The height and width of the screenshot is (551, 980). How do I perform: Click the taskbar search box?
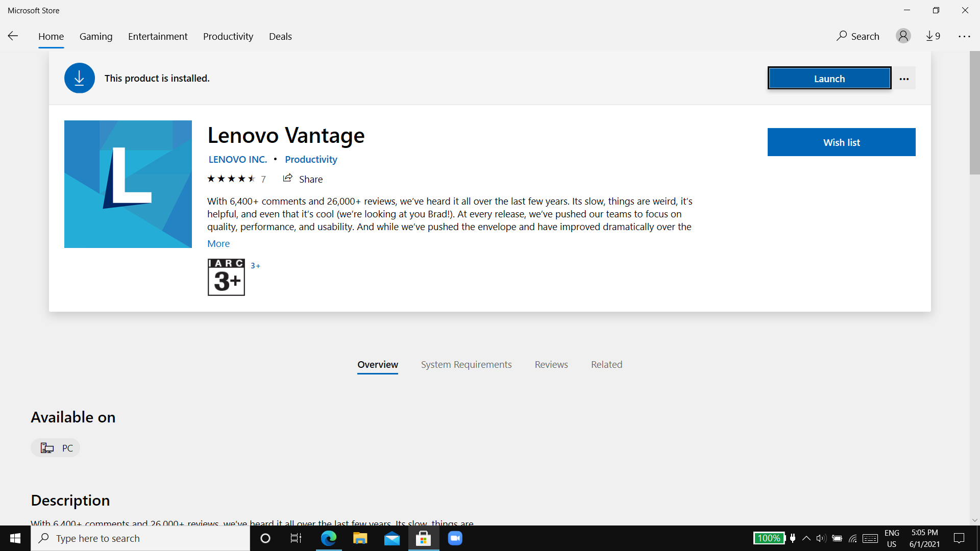[140, 538]
